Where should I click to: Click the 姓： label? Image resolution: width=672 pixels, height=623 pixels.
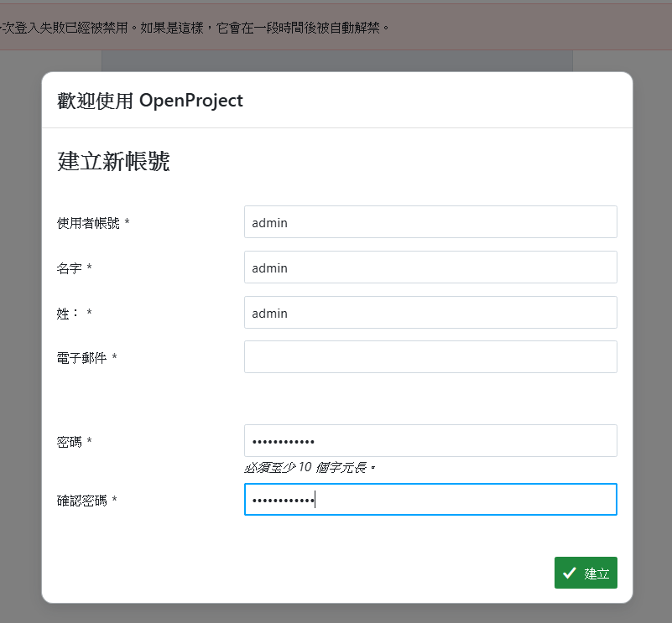[x=74, y=314]
